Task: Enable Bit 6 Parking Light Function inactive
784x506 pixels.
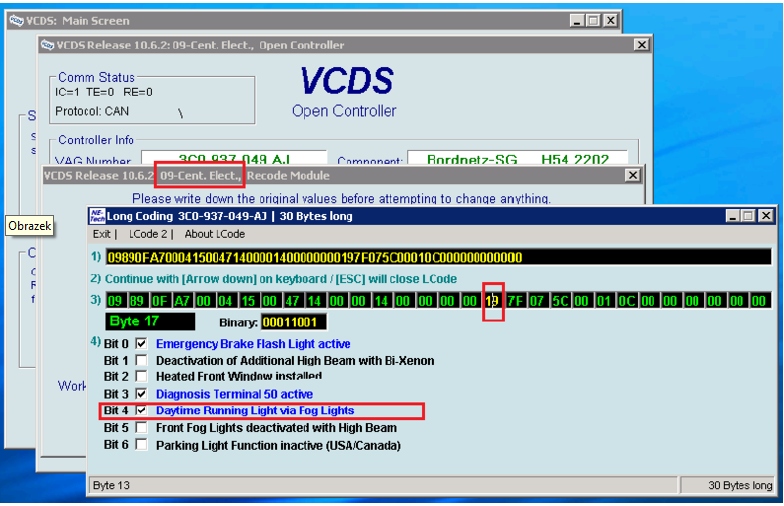Action: pos(142,444)
